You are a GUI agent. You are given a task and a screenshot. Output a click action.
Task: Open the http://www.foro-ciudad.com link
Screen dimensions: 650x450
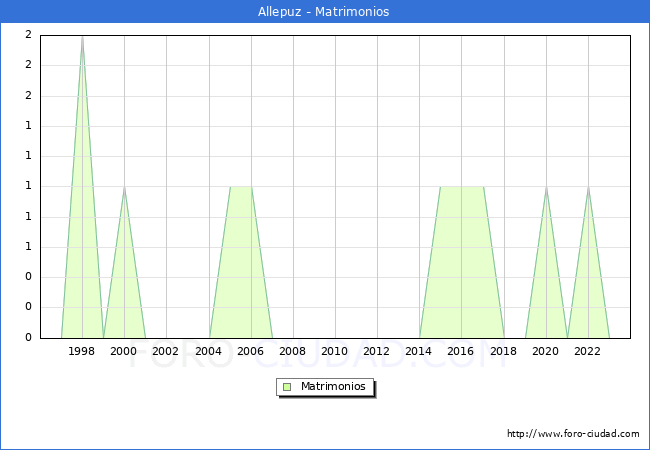(573, 434)
